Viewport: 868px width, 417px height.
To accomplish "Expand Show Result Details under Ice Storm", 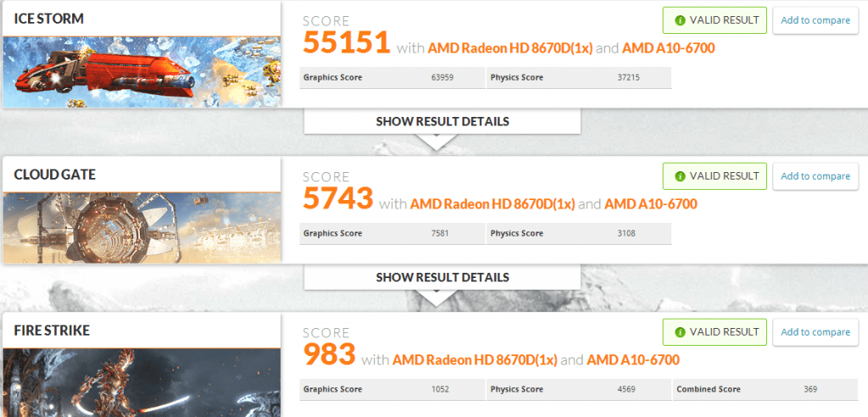I will pos(442,121).
